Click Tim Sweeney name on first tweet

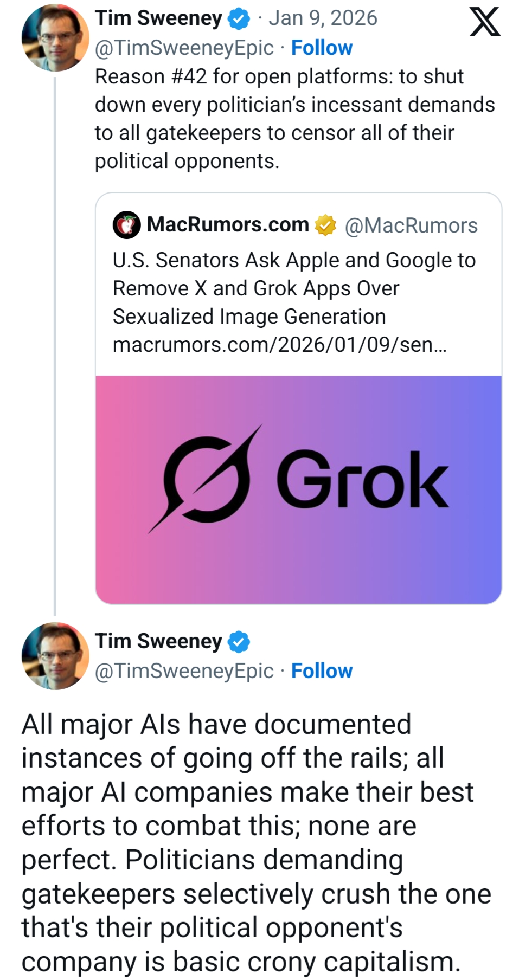point(158,18)
